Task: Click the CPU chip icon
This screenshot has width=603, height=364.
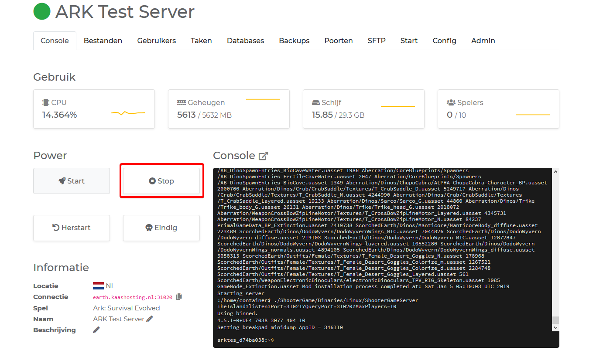Action: pyautogui.click(x=46, y=103)
